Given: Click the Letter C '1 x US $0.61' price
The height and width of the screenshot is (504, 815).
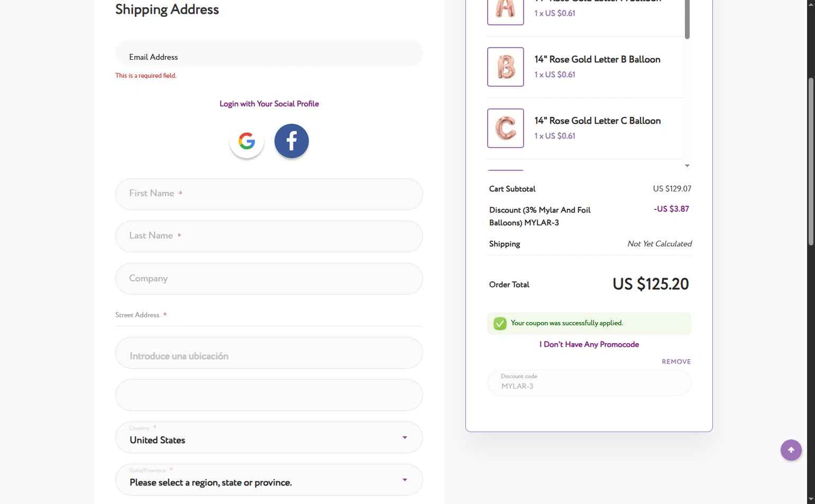Looking at the screenshot, I should coord(555,136).
